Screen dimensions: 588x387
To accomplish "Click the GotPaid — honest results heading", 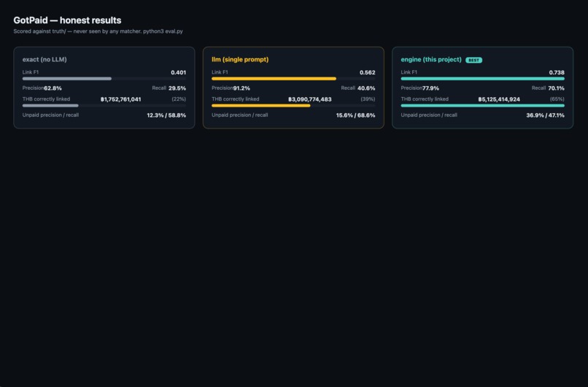I will click(x=68, y=20).
